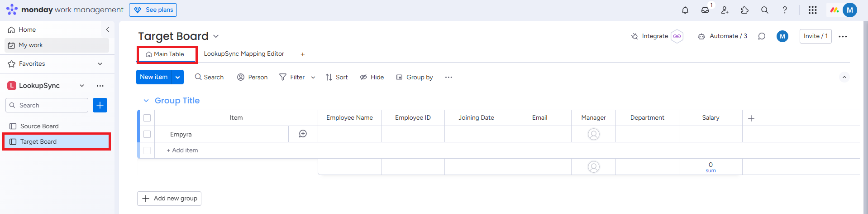Click blue plus to add workspace item

100,105
